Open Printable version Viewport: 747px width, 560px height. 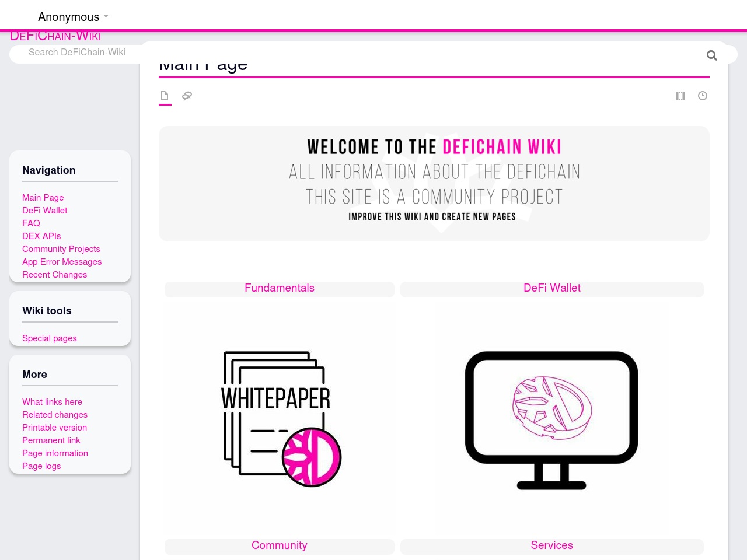pos(54,428)
